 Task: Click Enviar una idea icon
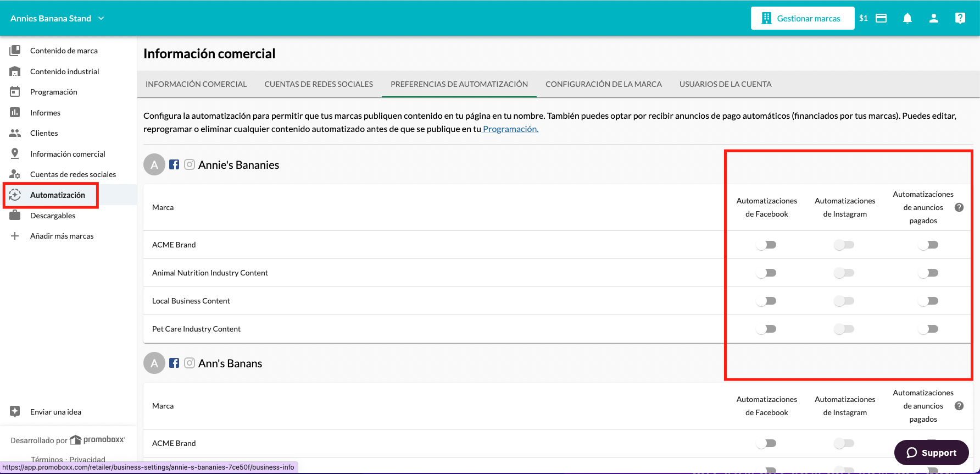pyautogui.click(x=15, y=412)
